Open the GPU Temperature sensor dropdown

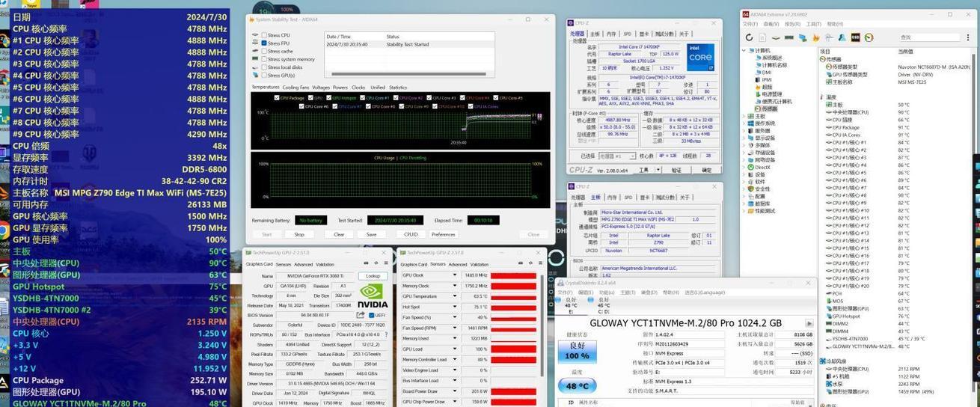click(455, 296)
